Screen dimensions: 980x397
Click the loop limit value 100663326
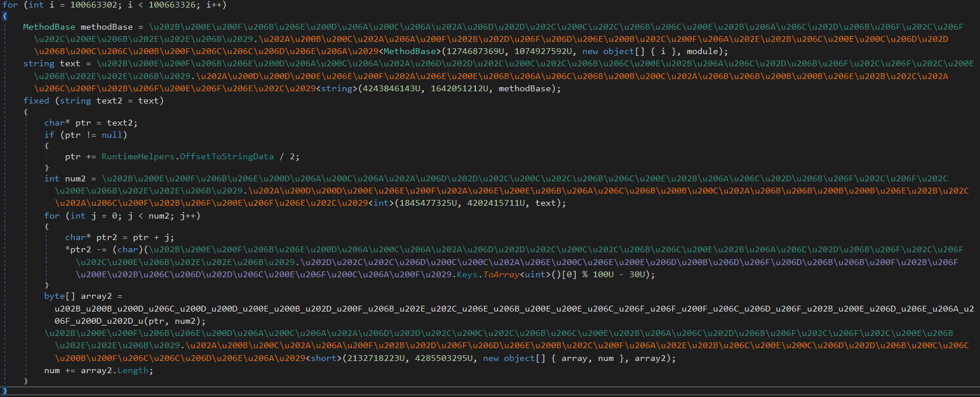point(172,5)
